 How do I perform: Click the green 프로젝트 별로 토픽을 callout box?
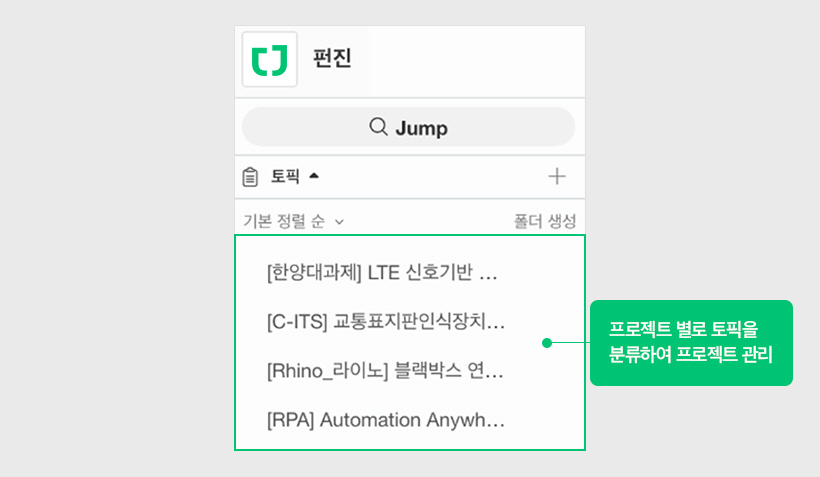[x=691, y=343]
